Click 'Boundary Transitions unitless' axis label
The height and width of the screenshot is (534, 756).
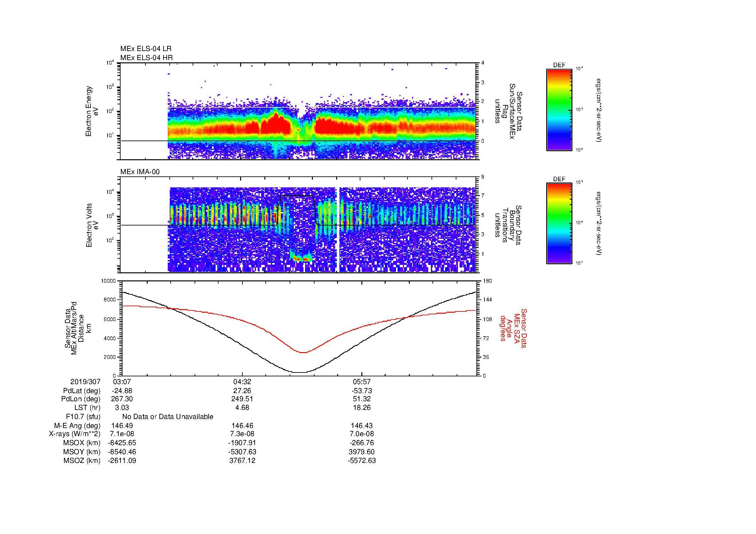[508, 225]
